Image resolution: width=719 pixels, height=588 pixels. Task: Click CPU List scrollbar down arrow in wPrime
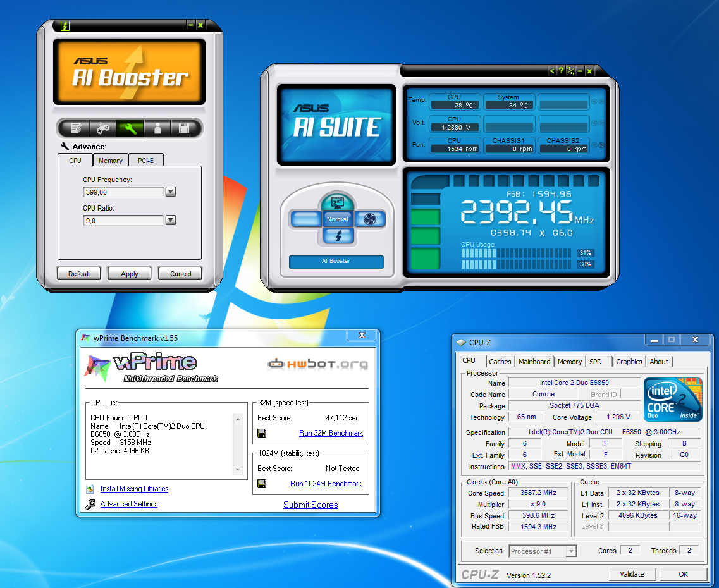point(238,469)
